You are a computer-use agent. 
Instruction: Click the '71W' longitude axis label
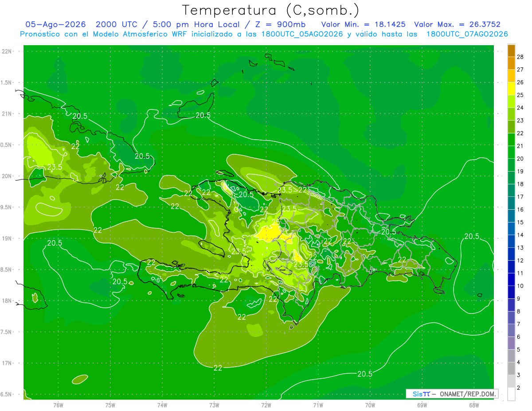tap(318, 405)
